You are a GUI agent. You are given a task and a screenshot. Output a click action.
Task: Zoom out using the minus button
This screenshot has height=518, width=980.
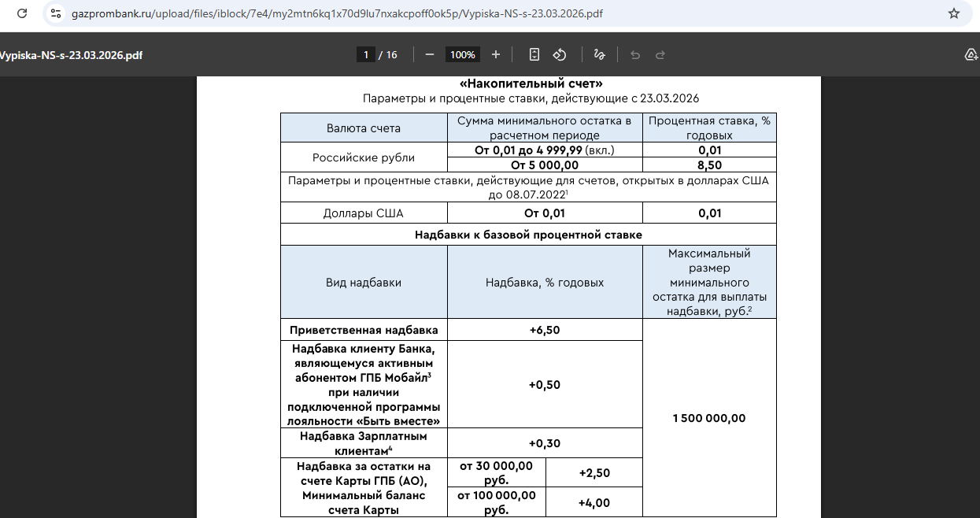tap(430, 54)
